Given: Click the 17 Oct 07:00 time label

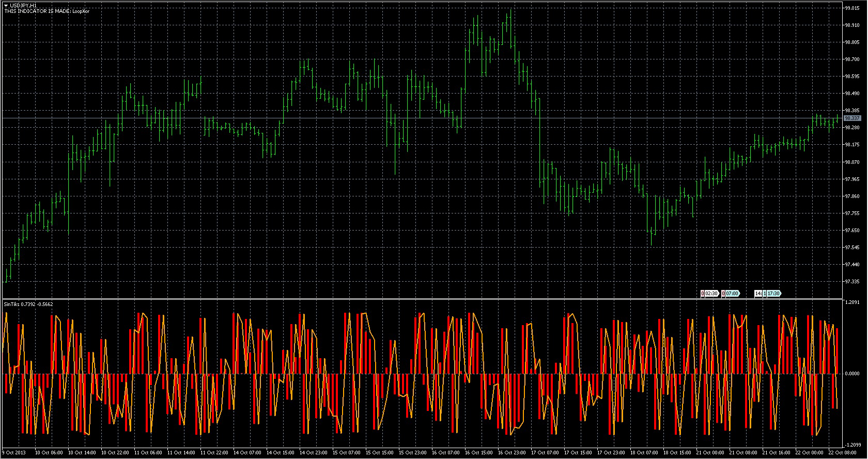Looking at the screenshot, I should 546,453.
